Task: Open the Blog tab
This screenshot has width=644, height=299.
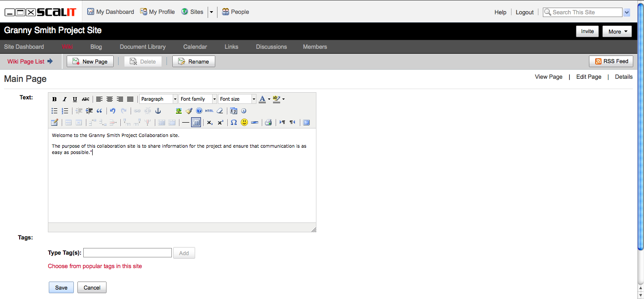Action: (x=96, y=47)
